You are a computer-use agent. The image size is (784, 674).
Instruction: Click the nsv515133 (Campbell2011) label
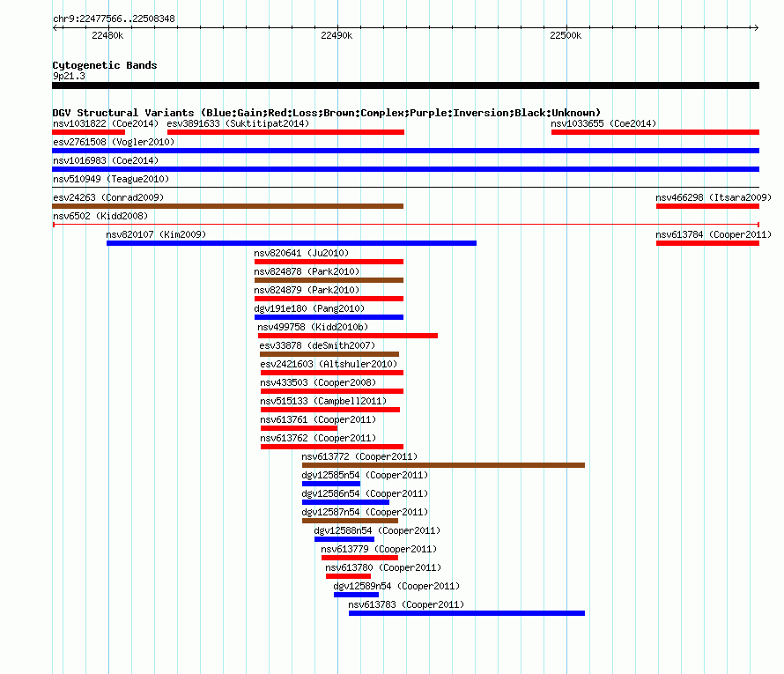click(323, 401)
